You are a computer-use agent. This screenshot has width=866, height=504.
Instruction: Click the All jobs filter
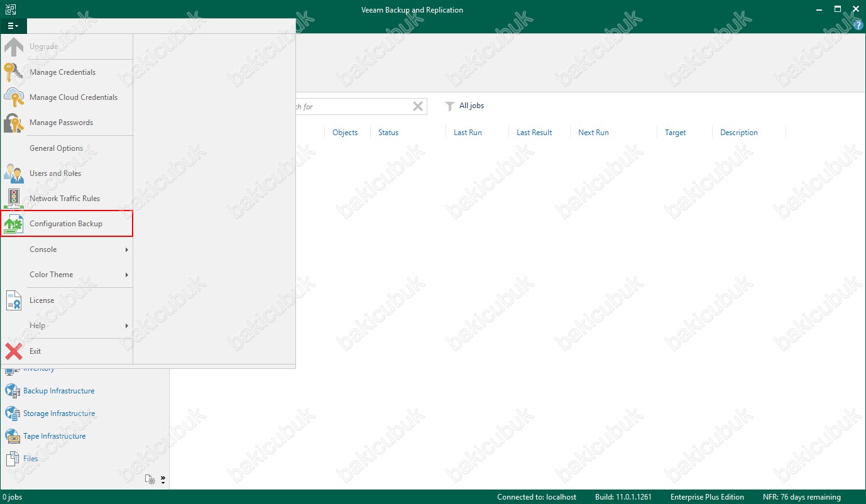tap(471, 106)
